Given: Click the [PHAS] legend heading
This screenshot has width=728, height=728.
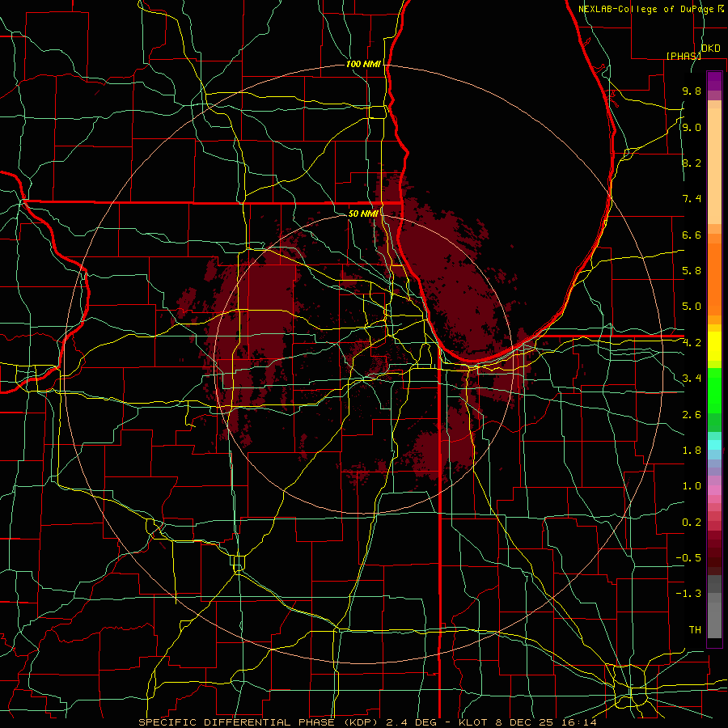Looking at the screenshot, I should [x=684, y=56].
